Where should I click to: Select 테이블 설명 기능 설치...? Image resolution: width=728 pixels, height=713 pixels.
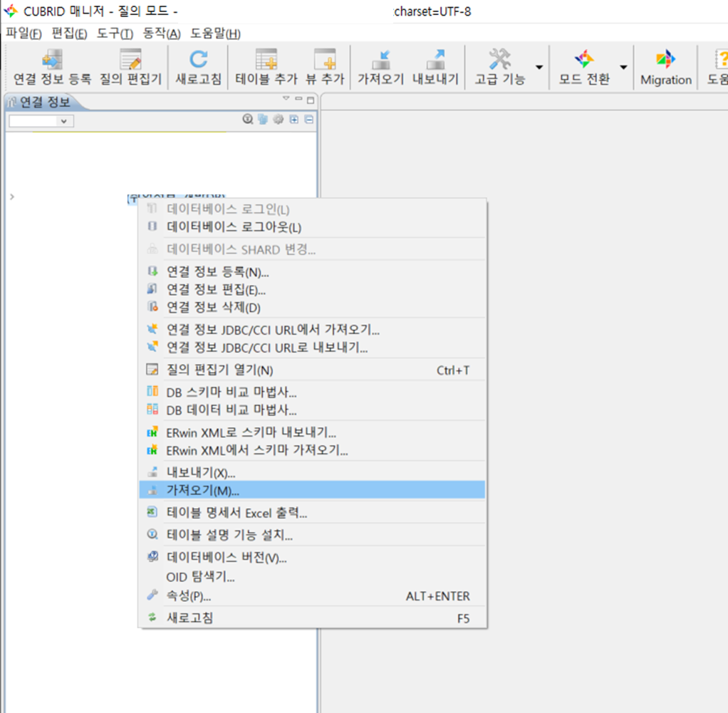point(312,535)
